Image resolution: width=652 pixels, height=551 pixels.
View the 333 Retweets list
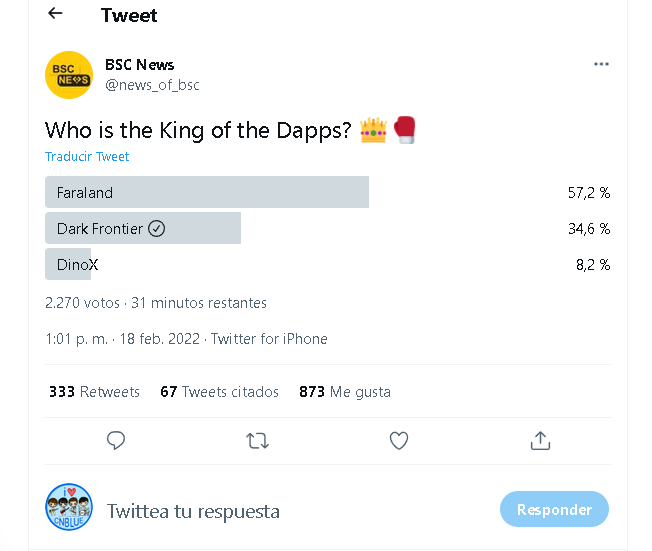[94, 392]
